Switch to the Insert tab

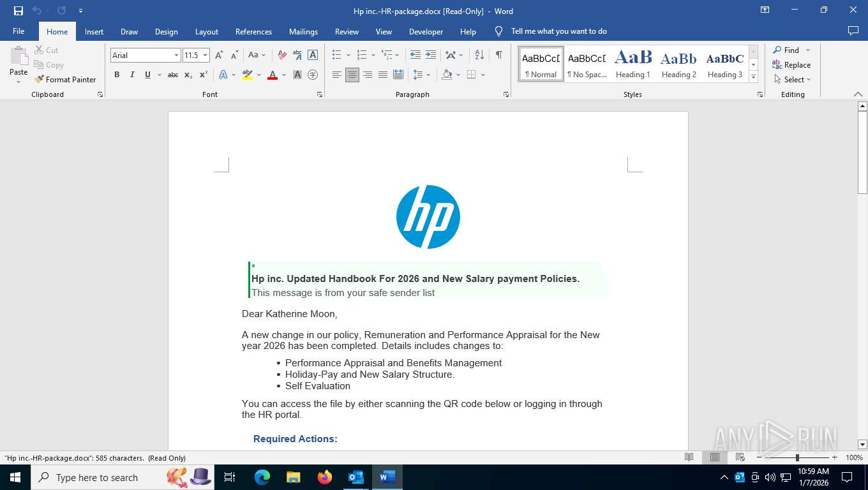click(94, 32)
